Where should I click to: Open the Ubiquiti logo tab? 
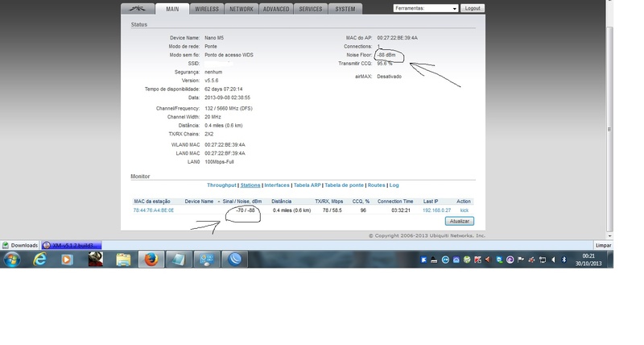(138, 9)
